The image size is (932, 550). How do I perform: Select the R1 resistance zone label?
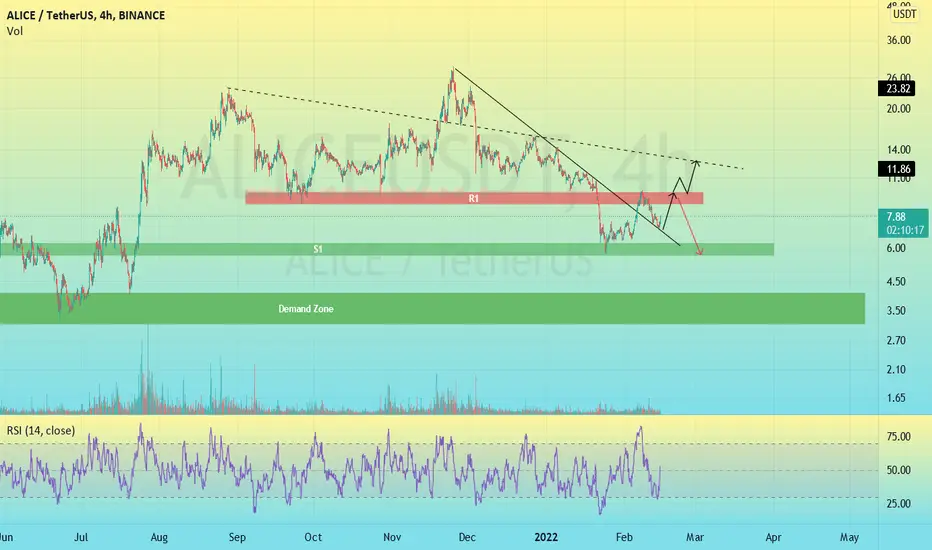(x=473, y=199)
